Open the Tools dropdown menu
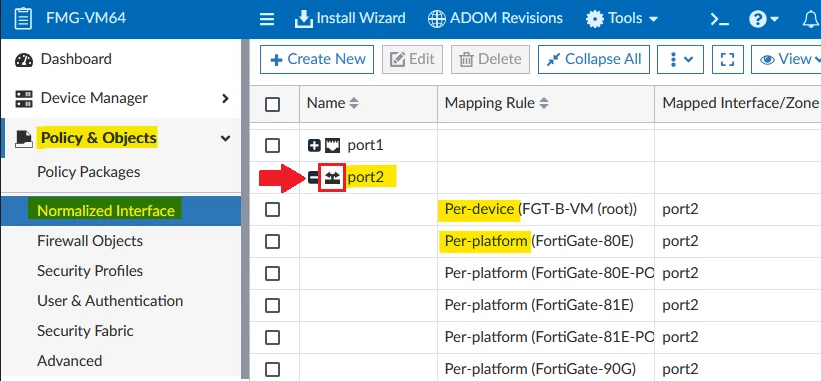The height and width of the screenshot is (381, 821). (622, 19)
